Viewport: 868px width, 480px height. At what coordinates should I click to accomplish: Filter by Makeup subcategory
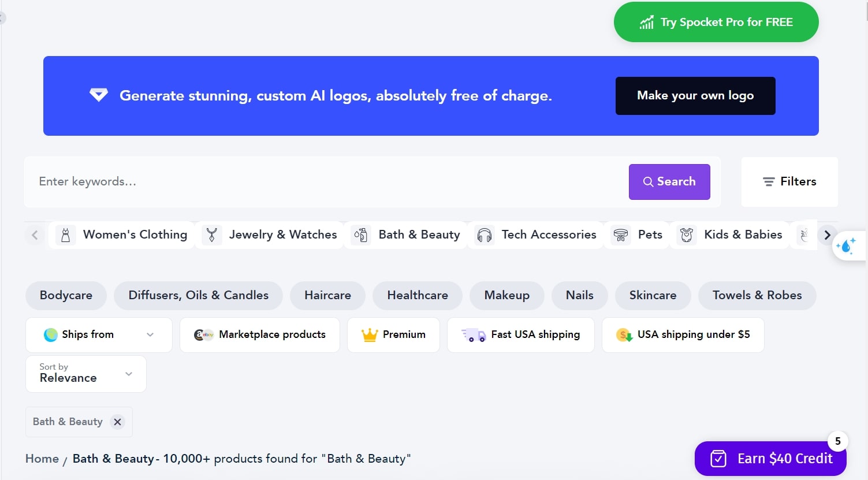[507, 296]
